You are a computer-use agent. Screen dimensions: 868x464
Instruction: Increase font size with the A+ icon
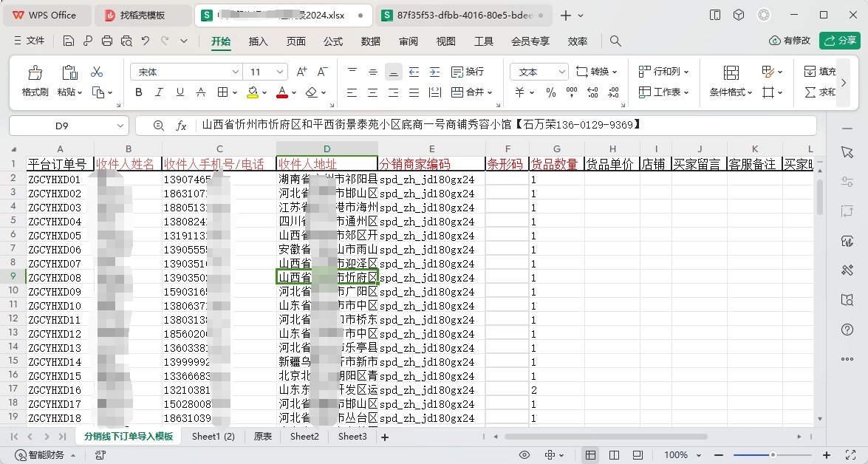click(301, 72)
